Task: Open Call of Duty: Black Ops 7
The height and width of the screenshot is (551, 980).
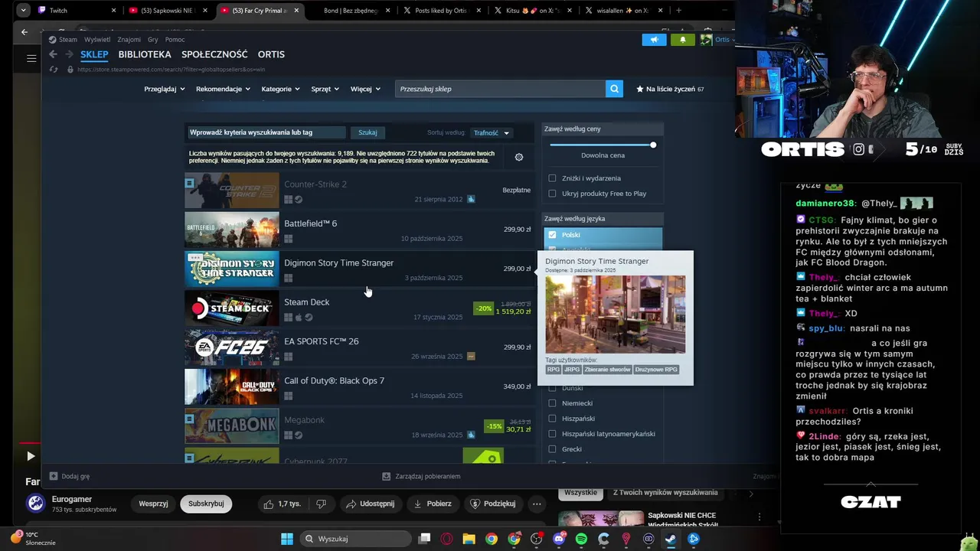Action: point(359,387)
